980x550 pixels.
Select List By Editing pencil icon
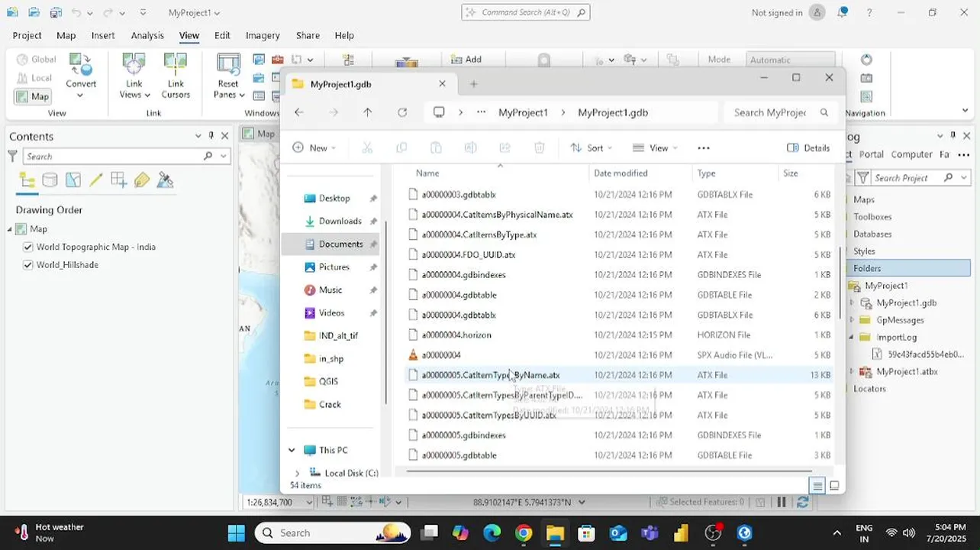(96, 180)
